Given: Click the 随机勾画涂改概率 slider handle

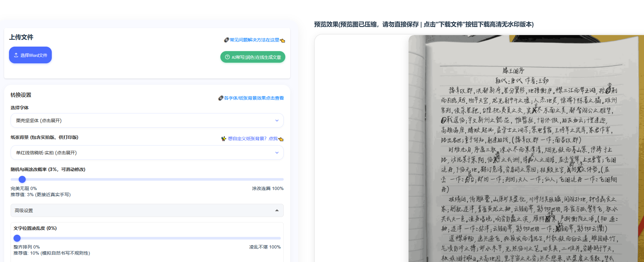Looking at the screenshot, I should (22, 179).
